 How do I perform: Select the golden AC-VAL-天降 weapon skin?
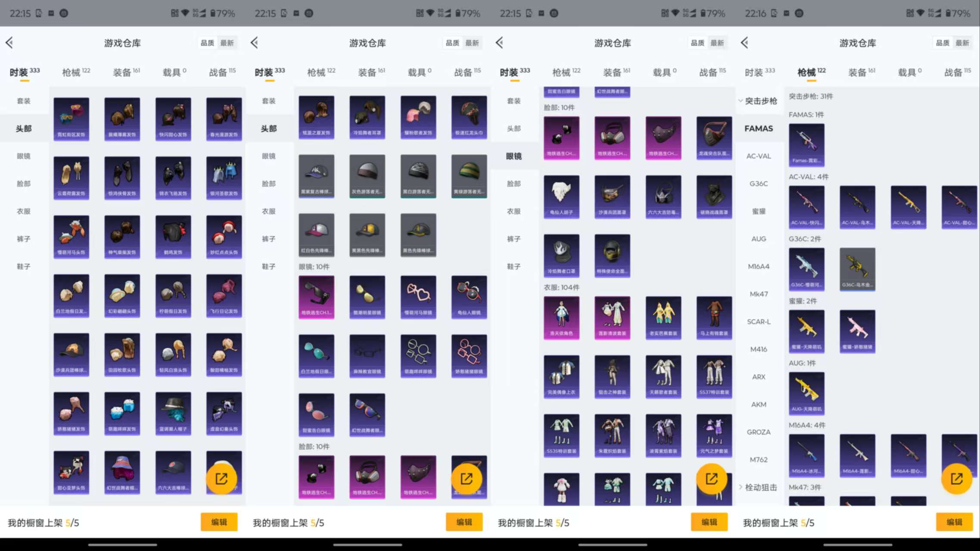tap(908, 207)
